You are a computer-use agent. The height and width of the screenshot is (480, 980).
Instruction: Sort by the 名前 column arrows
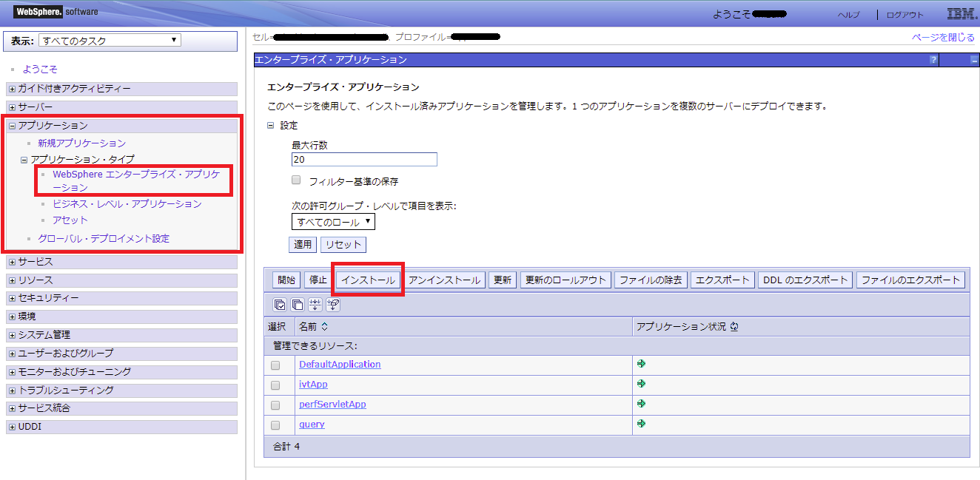324,326
